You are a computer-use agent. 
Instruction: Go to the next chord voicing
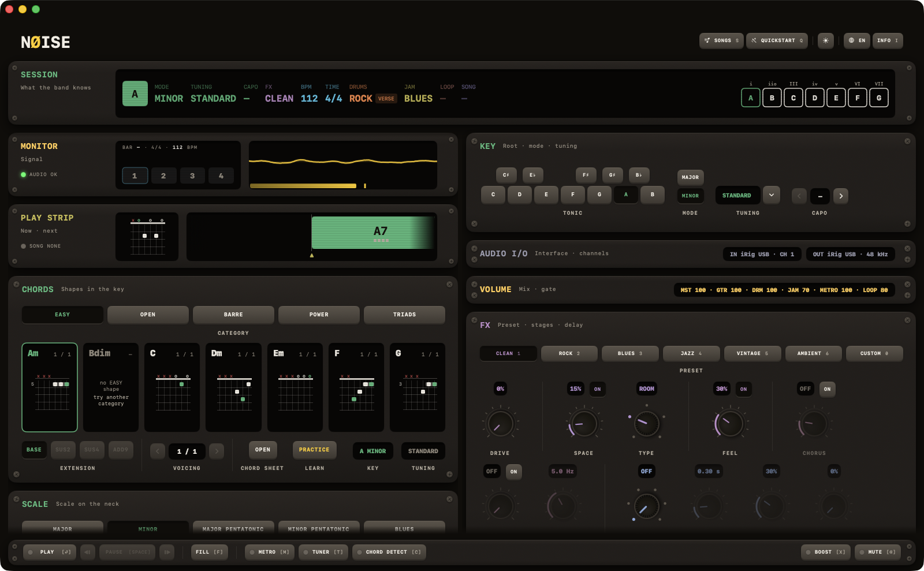click(217, 451)
